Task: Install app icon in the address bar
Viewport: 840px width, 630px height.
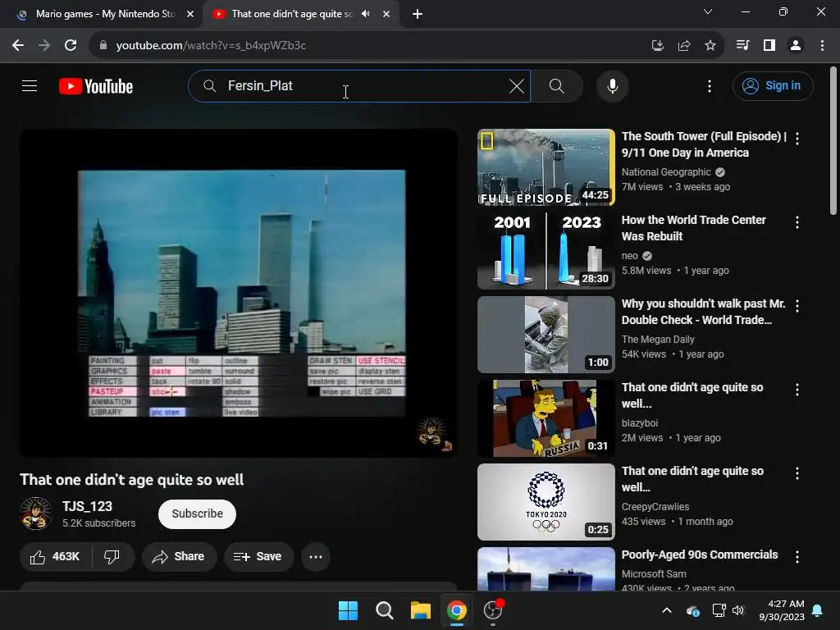Action: (657, 45)
